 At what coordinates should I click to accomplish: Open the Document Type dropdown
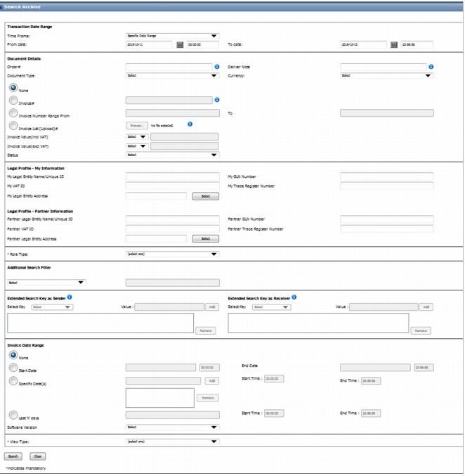click(172, 75)
